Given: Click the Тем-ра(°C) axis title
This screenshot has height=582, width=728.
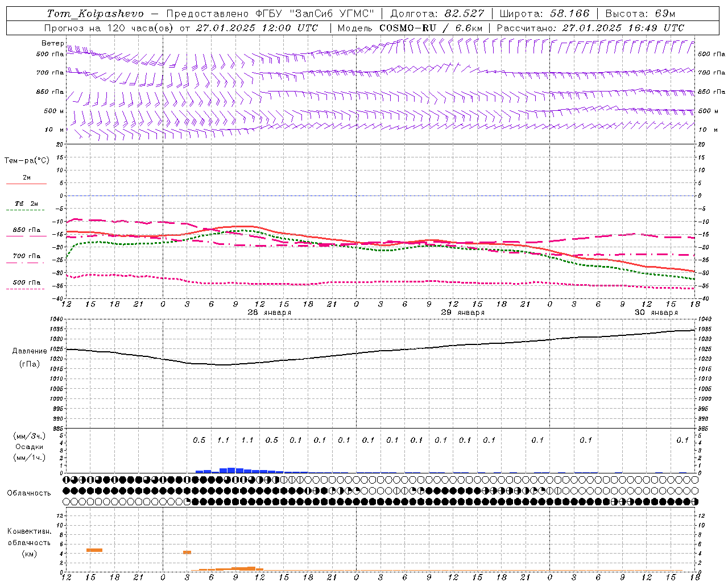Looking at the screenshot, I should pos(27,161).
